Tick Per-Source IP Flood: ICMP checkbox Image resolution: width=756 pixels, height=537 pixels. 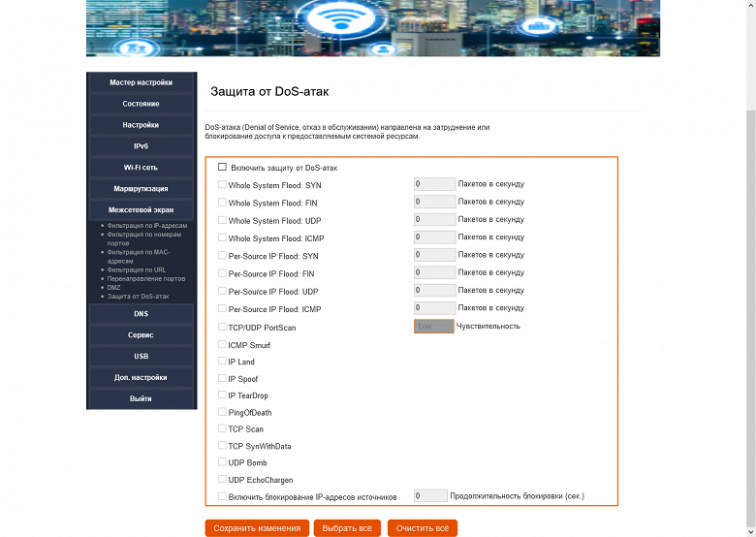pos(222,308)
